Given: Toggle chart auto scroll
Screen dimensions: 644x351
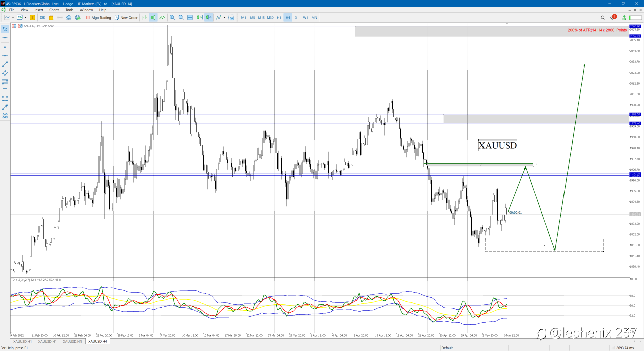Looking at the screenshot, I should 200,17.
